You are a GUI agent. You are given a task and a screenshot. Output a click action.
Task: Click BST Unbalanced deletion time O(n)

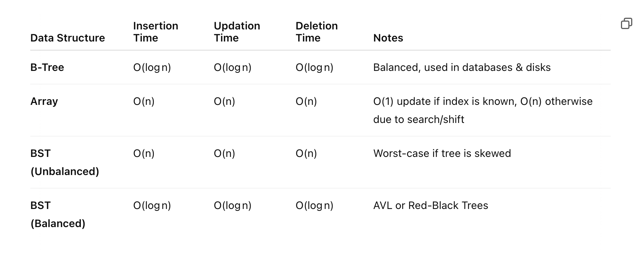click(306, 153)
